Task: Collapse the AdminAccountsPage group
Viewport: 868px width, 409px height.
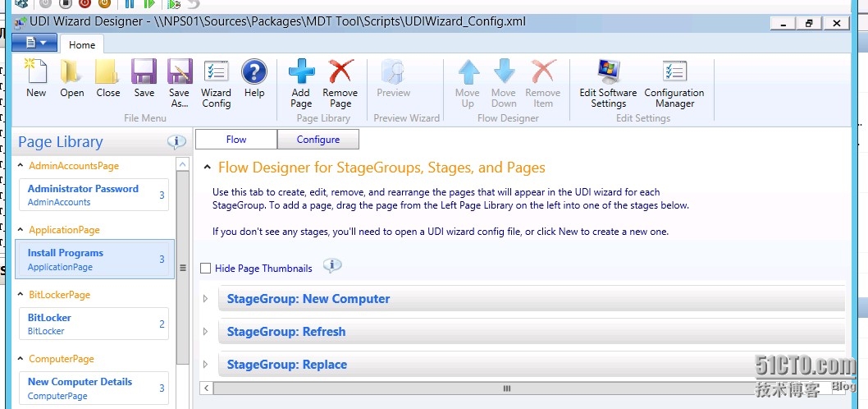Action: click(x=21, y=165)
